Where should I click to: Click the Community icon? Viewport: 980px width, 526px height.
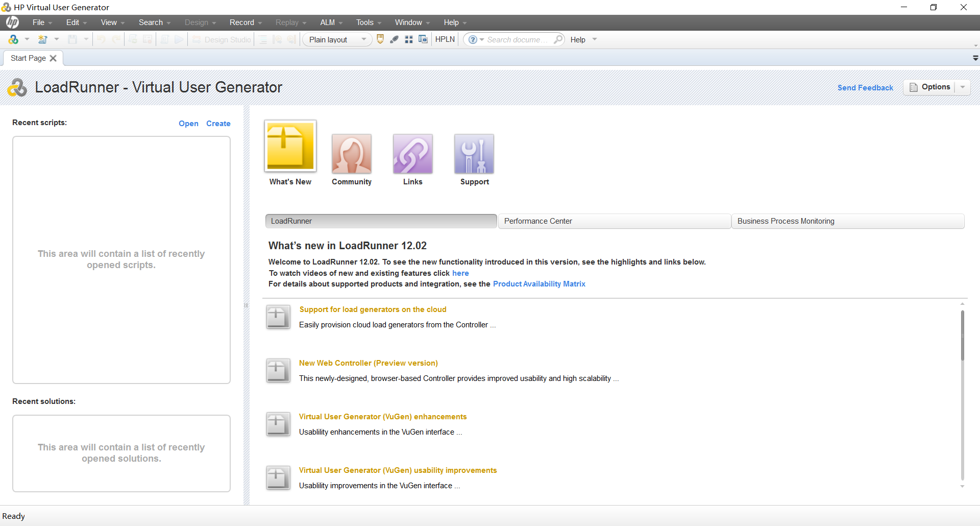click(x=352, y=154)
